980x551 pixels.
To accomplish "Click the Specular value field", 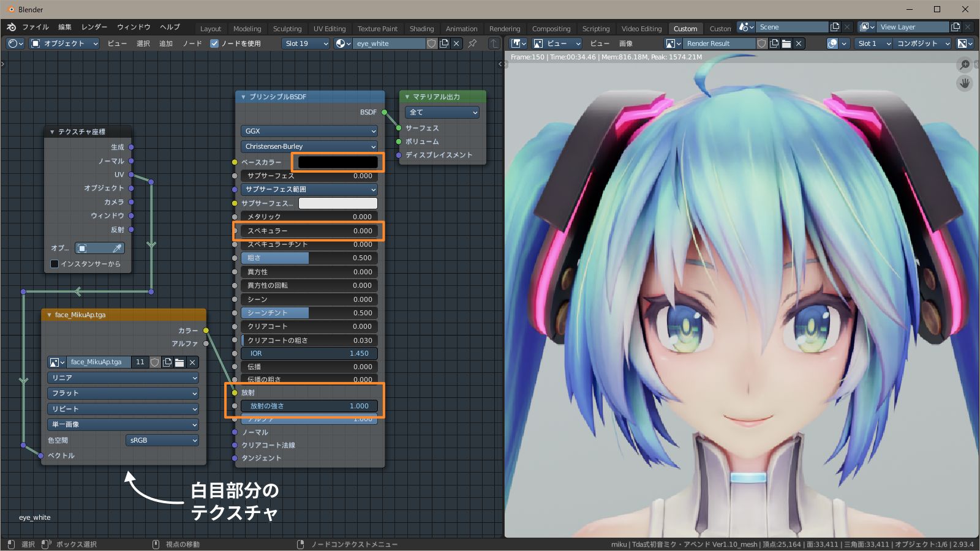I will (309, 231).
